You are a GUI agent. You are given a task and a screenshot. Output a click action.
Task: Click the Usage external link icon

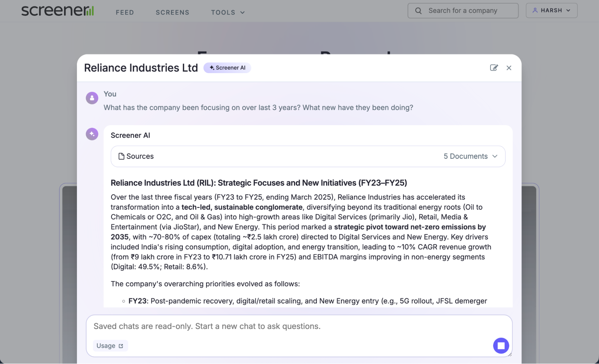coord(121,346)
